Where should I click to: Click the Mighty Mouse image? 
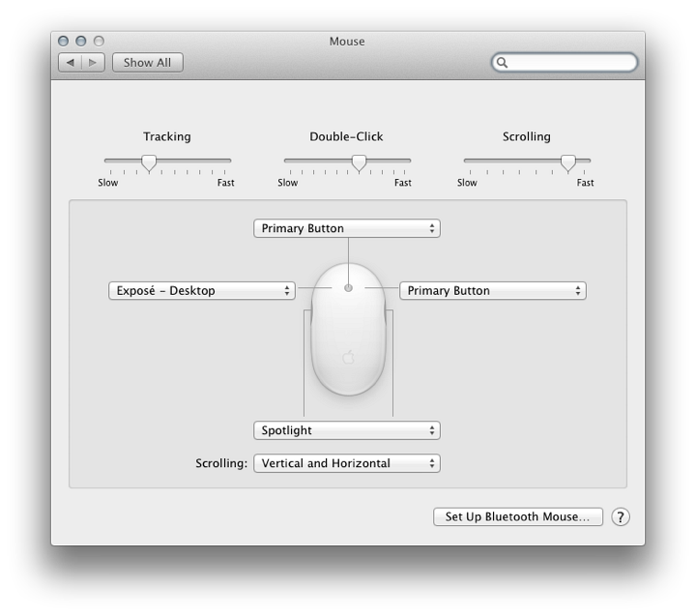tap(348, 329)
